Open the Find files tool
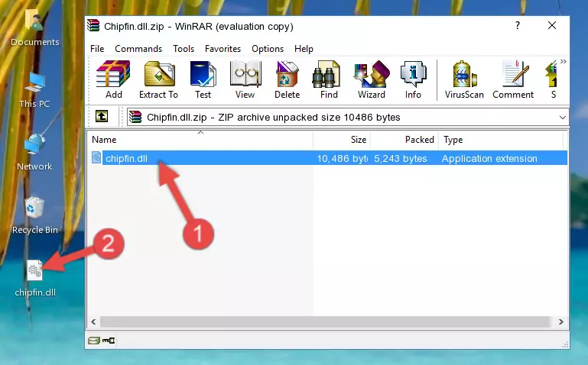The image size is (588, 365). [x=329, y=79]
